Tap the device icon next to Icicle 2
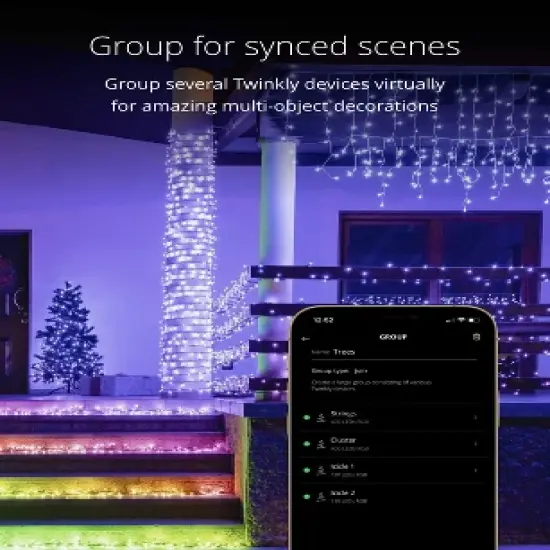Viewport: 550px width, 550px height. pos(321,497)
